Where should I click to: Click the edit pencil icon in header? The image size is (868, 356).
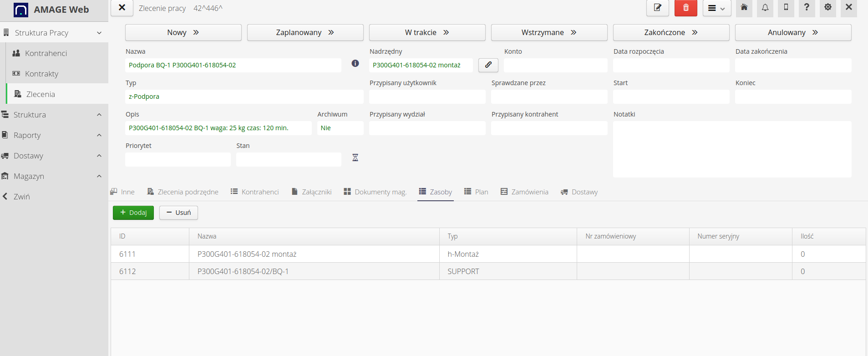pos(657,8)
